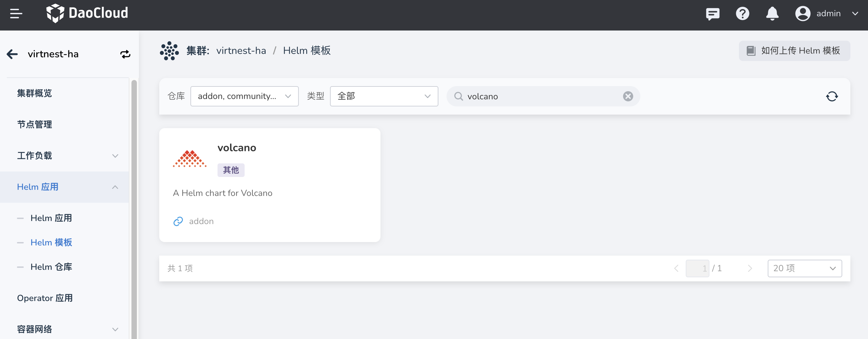868x339 pixels.
Task: Switch cluster using the swap icon
Action: click(125, 54)
